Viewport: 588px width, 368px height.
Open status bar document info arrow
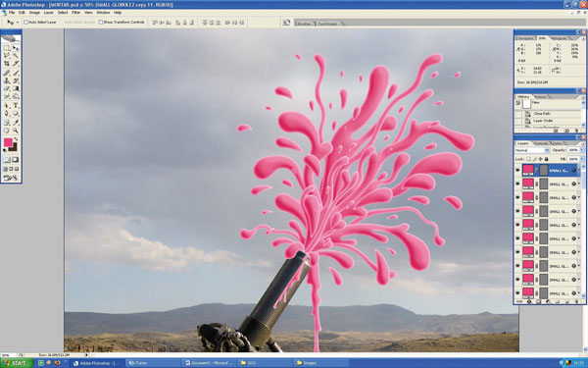pyautogui.click(x=86, y=354)
